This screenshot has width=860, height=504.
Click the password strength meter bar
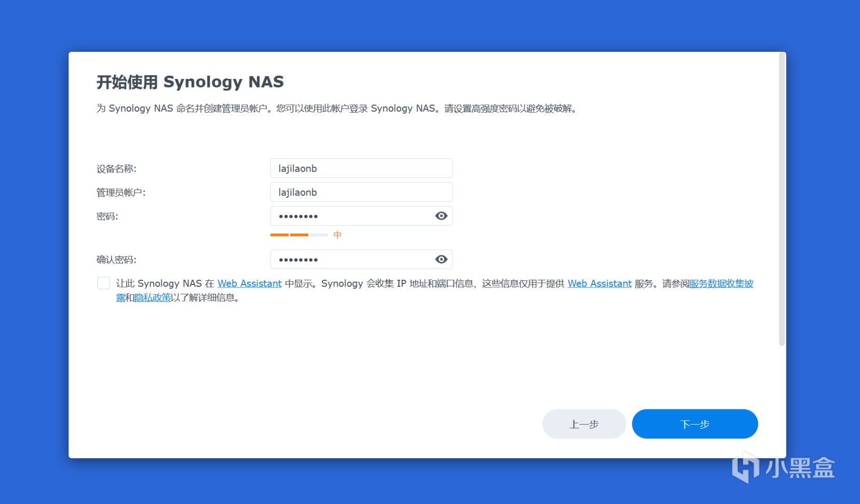(299, 235)
